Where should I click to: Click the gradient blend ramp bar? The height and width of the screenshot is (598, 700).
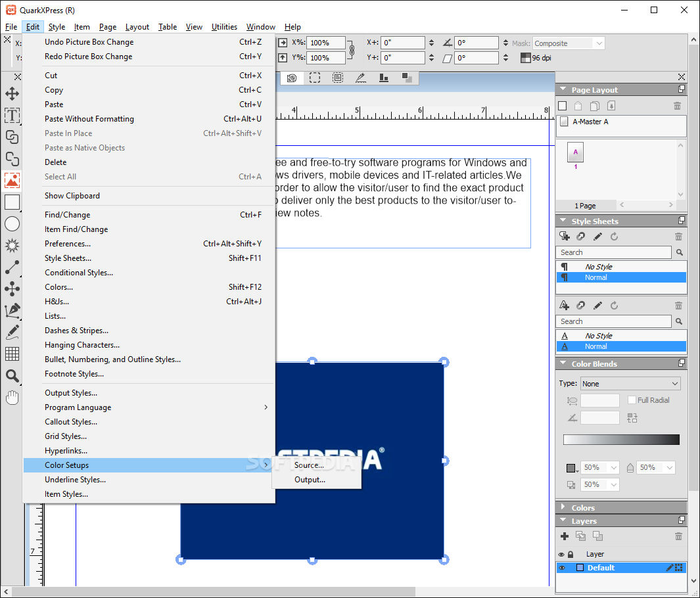click(621, 440)
